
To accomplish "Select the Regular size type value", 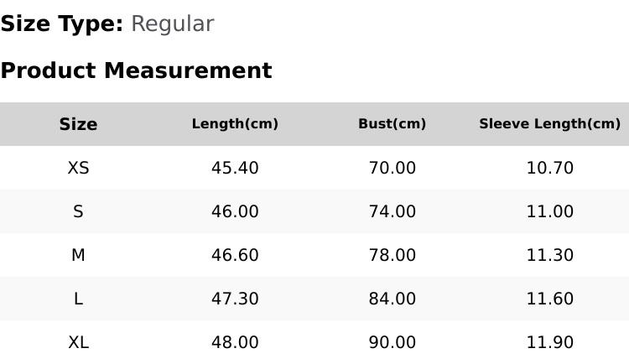I will point(173,24).
